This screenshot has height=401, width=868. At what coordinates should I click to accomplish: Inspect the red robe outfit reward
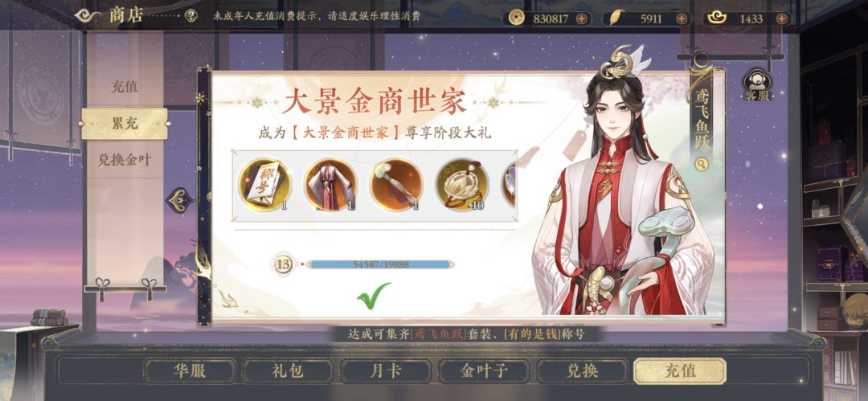pos(330,185)
